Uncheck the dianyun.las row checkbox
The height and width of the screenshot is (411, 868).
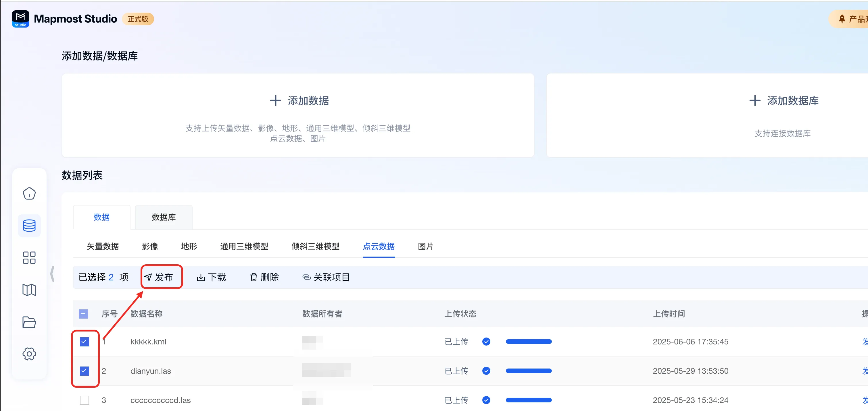pos(84,371)
